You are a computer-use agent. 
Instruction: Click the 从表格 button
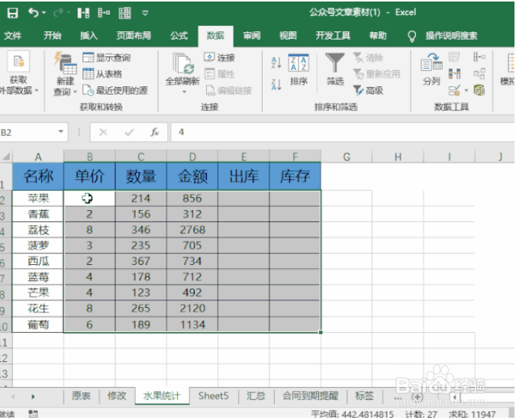pos(102,74)
